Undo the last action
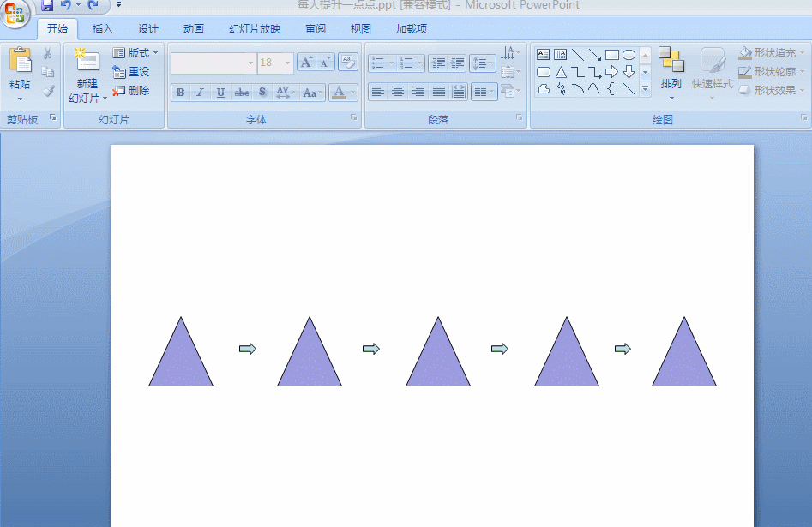812x527 pixels. 66,5
